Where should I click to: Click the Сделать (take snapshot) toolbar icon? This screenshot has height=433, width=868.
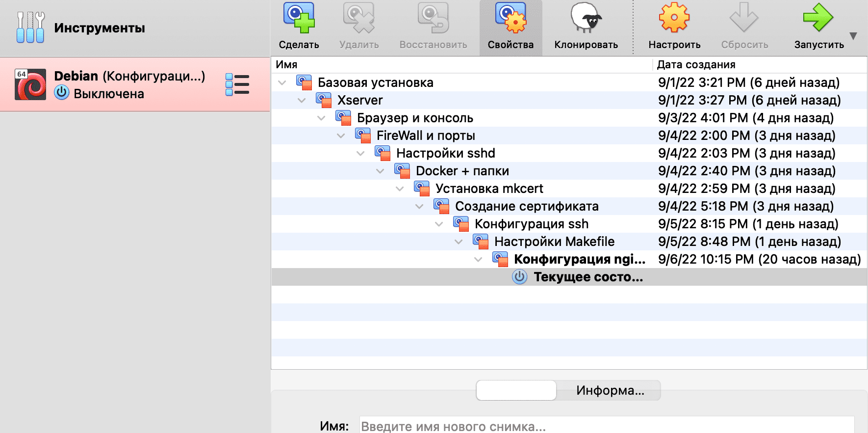(x=299, y=18)
